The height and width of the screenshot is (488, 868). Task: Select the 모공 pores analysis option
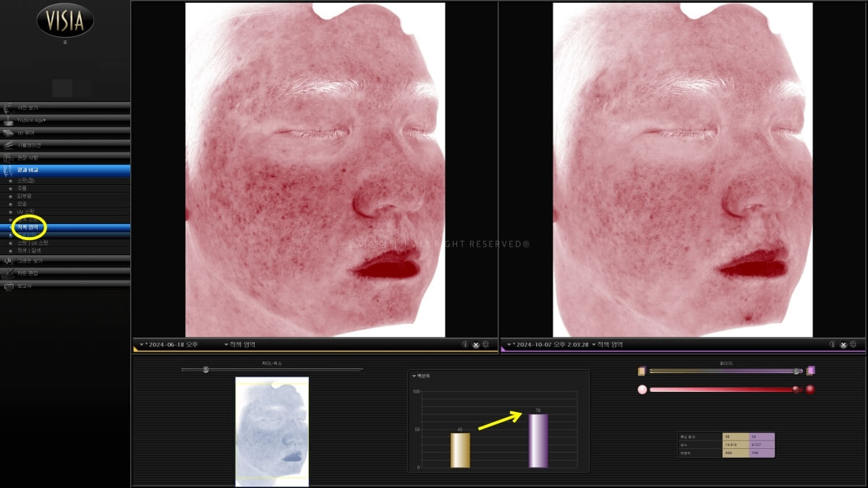[65, 204]
